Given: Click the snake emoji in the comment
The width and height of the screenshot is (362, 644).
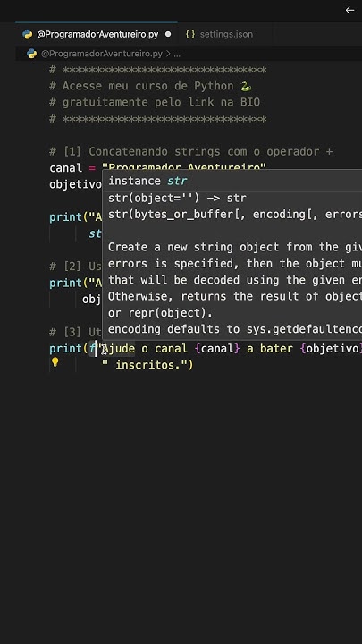Looking at the screenshot, I should coord(246,86).
